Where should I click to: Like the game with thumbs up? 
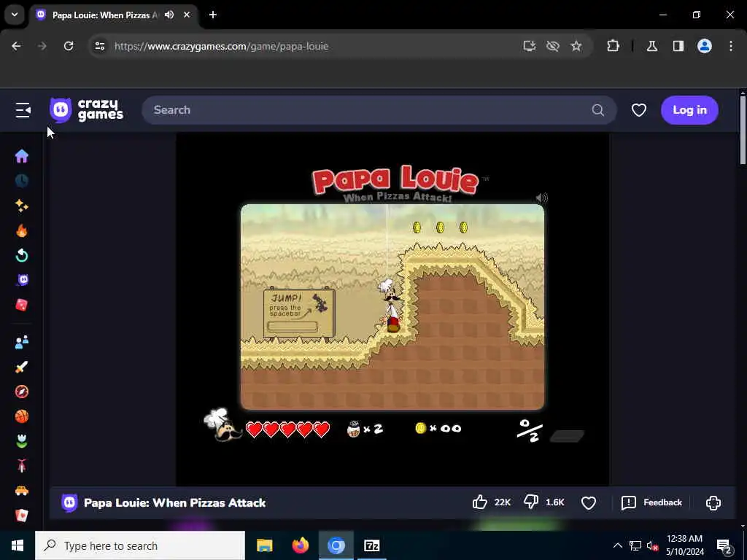coord(480,502)
